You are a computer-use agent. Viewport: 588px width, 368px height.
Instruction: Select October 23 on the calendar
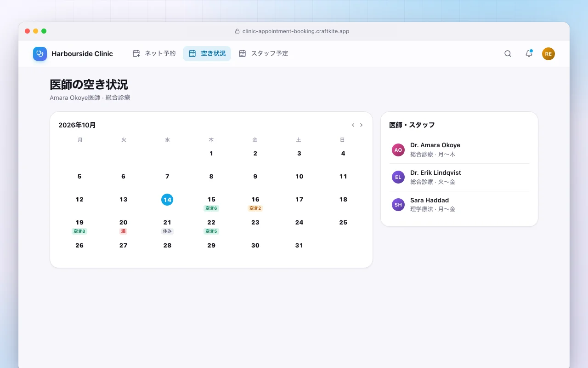coord(255,223)
